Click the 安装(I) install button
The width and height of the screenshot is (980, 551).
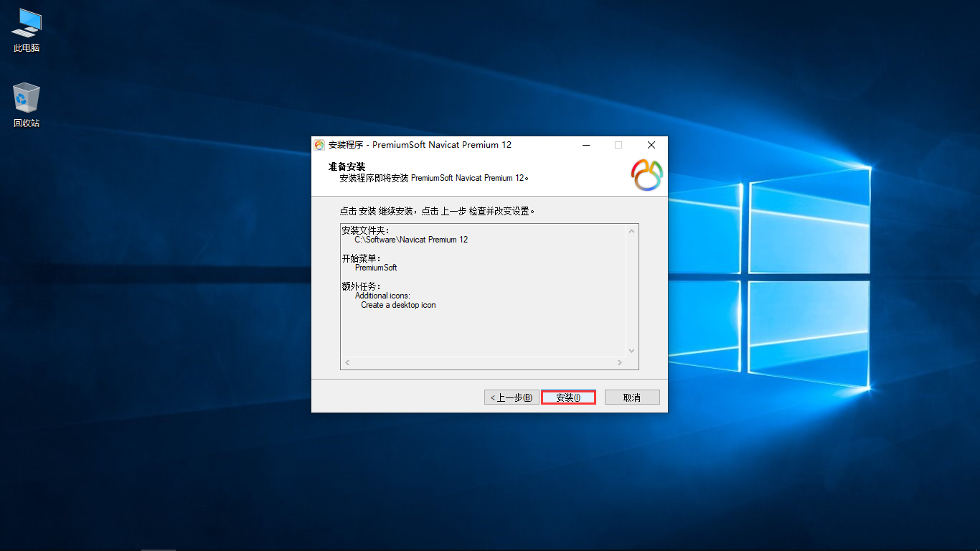pyautogui.click(x=568, y=397)
